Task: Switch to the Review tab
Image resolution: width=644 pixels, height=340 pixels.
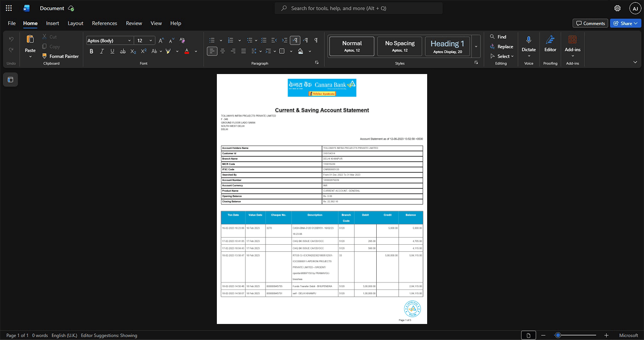Action: point(134,23)
